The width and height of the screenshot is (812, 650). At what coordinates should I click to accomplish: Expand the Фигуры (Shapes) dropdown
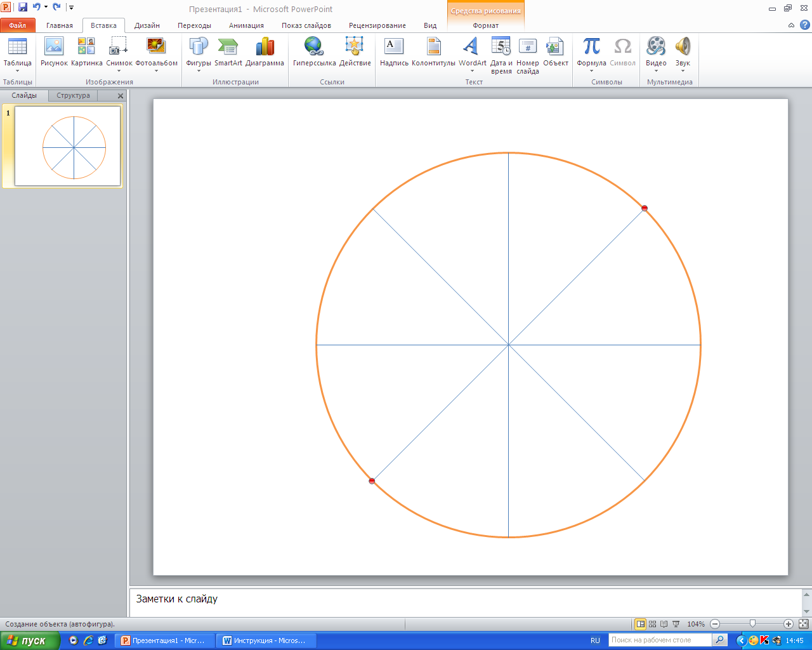[x=199, y=70]
